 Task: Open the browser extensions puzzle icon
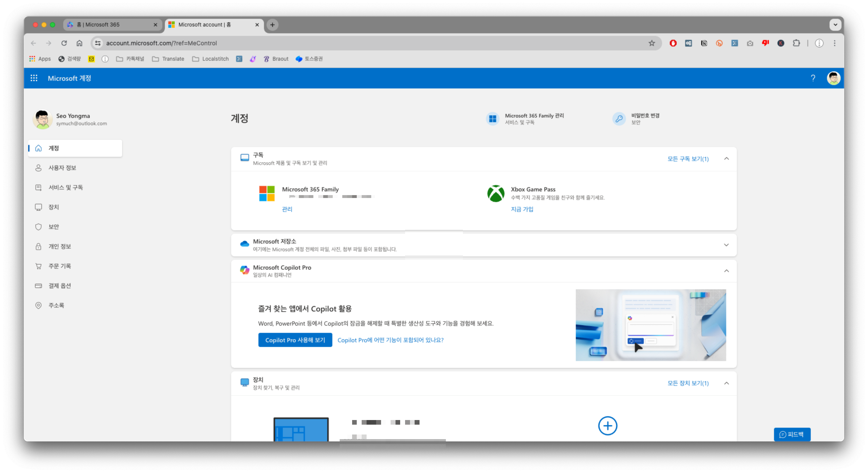(x=796, y=43)
